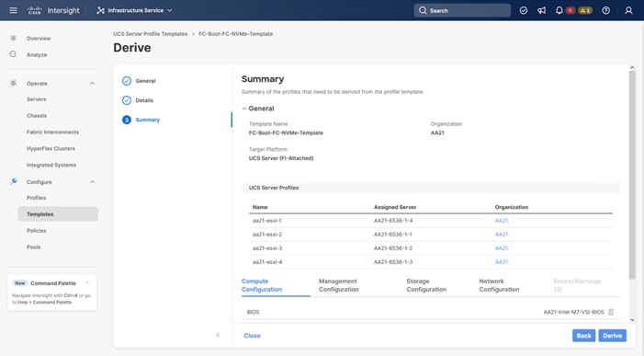Switch to Network Configuration tab

click(x=499, y=285)
